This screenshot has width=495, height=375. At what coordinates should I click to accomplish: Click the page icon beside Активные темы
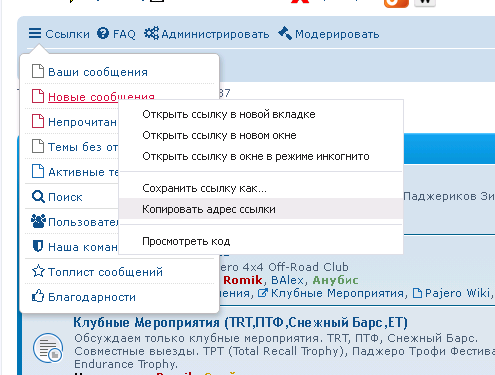pyautogui.click(x=38, y=171)
